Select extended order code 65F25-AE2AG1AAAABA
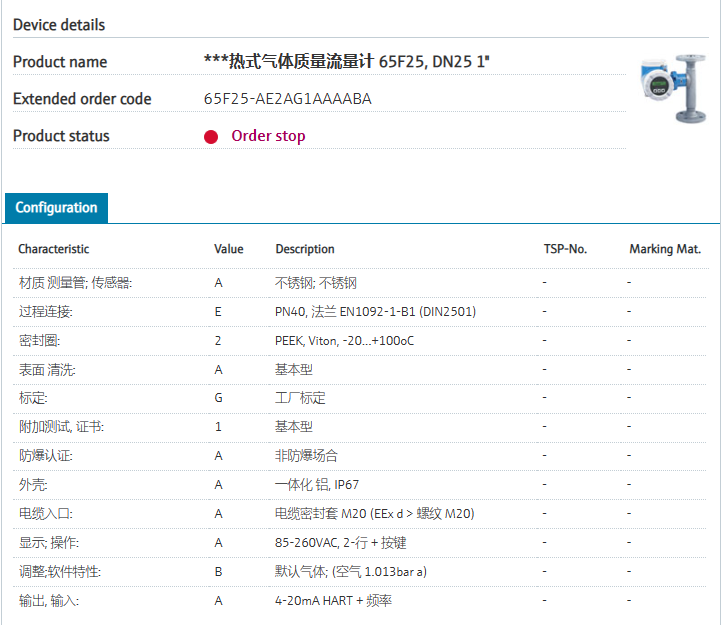 click(x=287, y=99)
